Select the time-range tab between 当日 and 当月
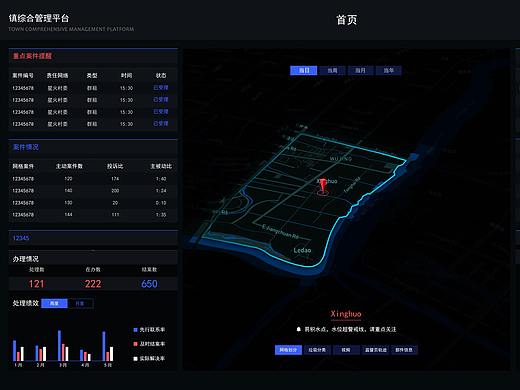The height and width of the screenshot is (390, 520). (332, 71)
